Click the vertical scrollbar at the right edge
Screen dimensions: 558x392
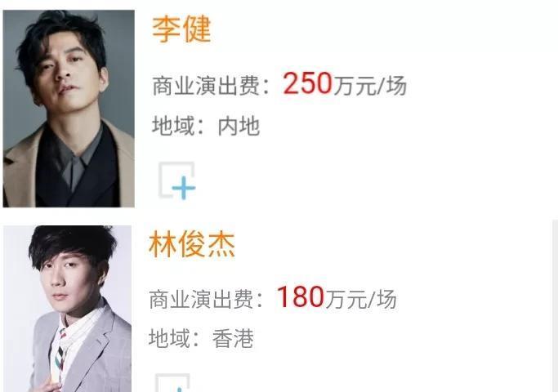coord(556,306)
